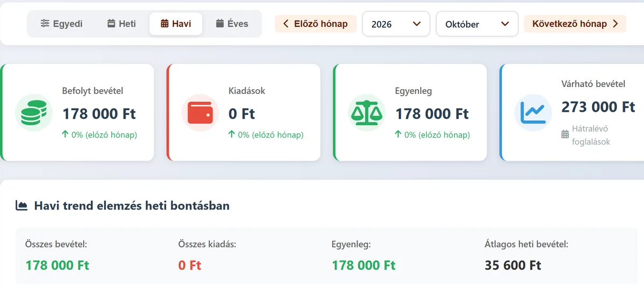Open the 2026 year dropdown

point(396,24)
